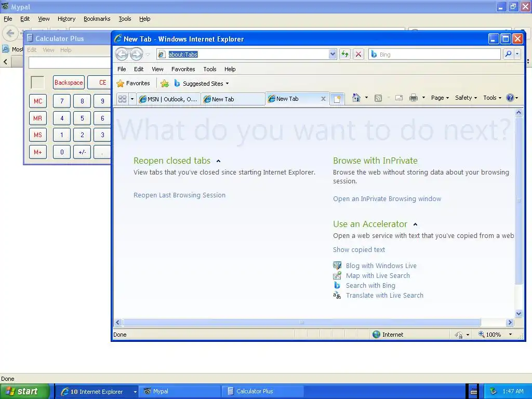
Task: Click Mypal taskbar button
Action: click(x=180, y=391)
